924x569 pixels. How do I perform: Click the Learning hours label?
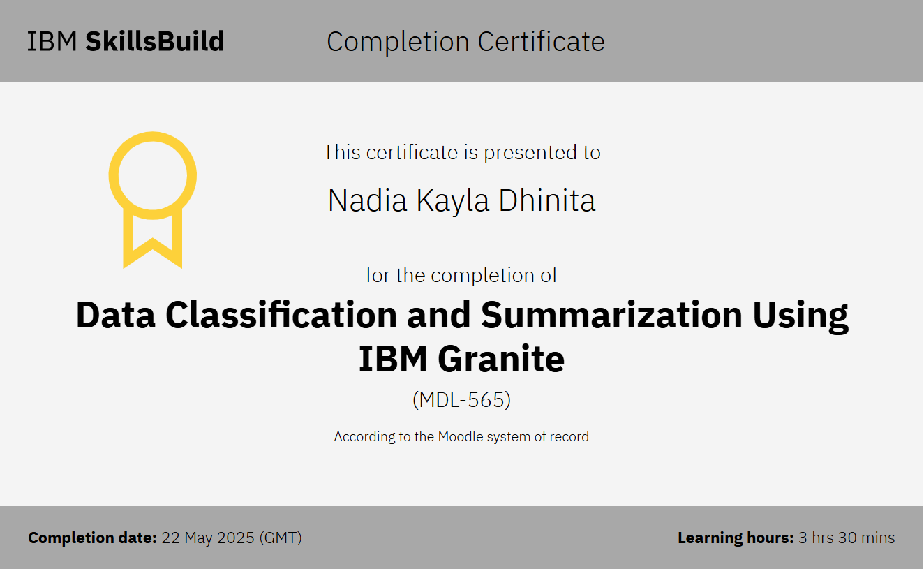(x=736, y=538)
